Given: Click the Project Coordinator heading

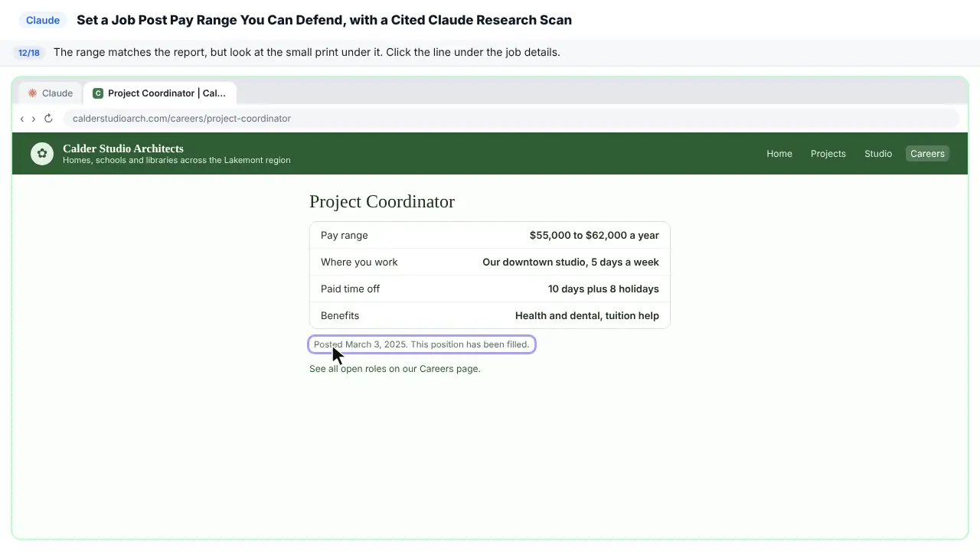Looking at the screenshot, I should tap(382, 201).
